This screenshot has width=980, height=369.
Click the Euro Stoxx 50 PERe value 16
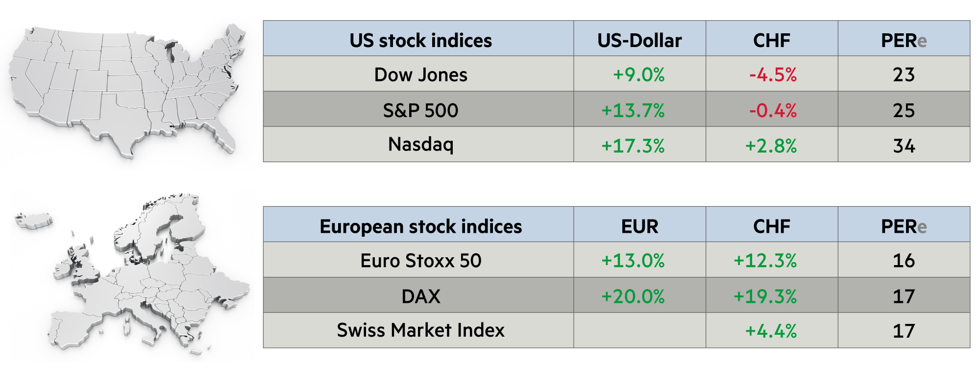tap(904, 261)
